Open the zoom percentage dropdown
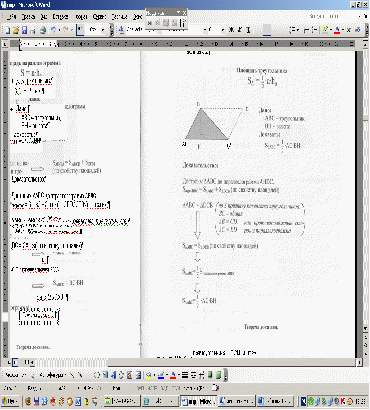This screenshot has width=370, height=410. (103, 30)
